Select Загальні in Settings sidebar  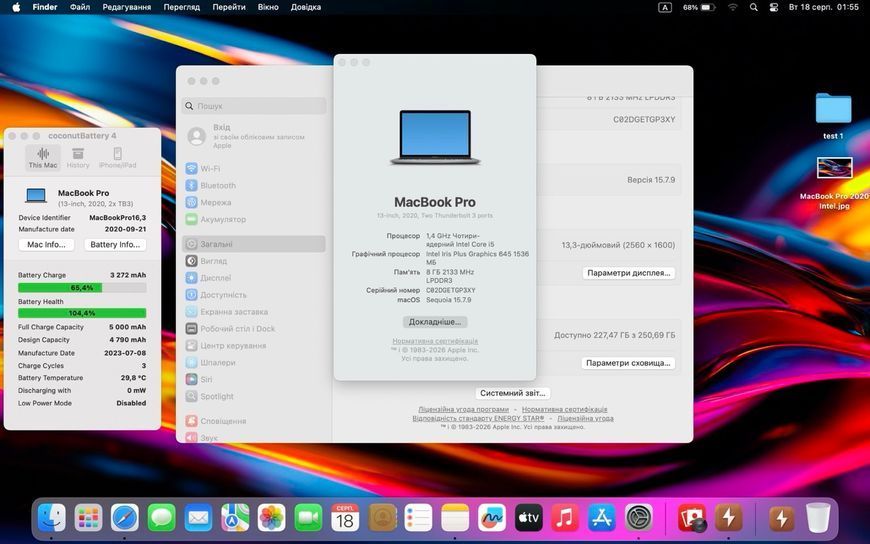click(254, 244)
